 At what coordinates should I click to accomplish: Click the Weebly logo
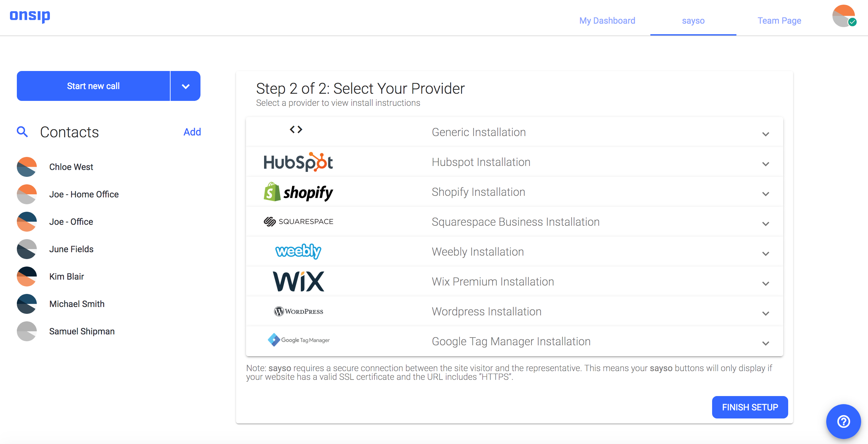(298, 252)
